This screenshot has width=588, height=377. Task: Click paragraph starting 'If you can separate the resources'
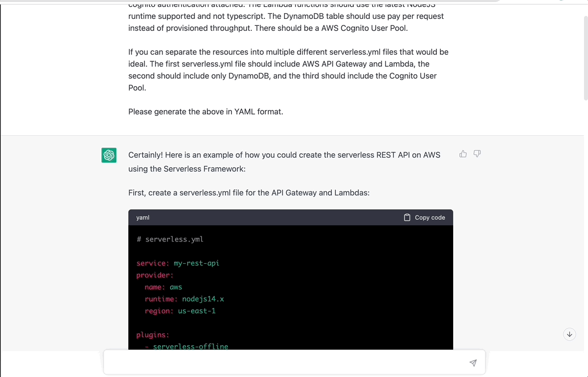(289, 70)
